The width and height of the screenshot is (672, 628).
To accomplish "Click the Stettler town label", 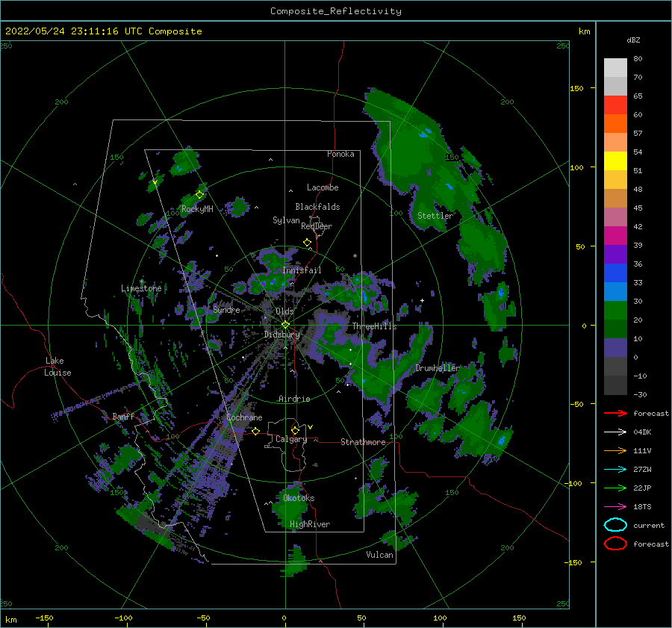I will click(435, 216).
